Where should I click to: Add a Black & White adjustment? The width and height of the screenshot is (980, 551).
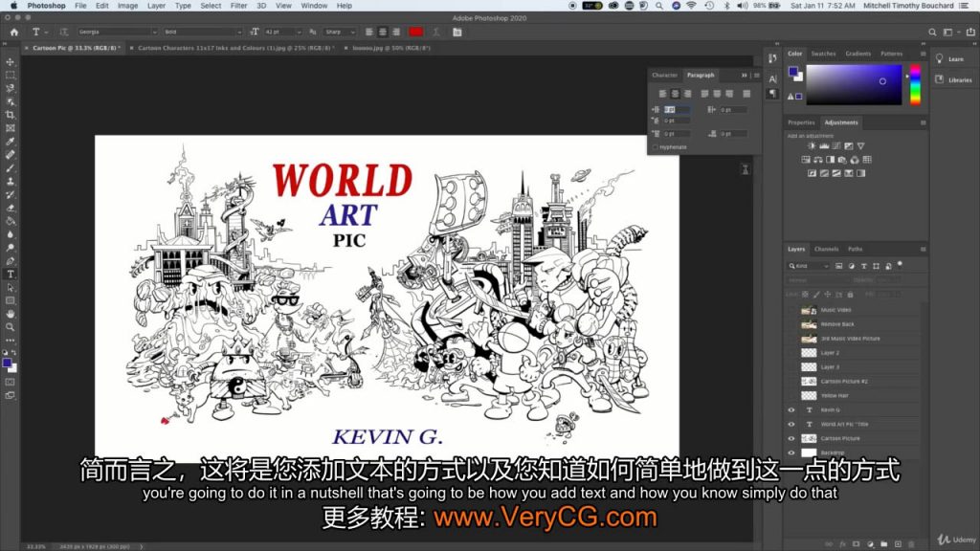[x=830, y=160]
